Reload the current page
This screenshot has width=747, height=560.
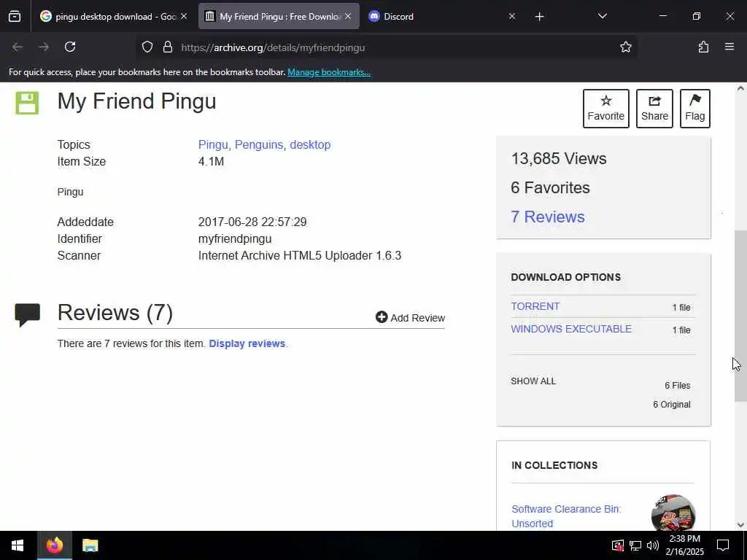click(x=70, y=47)
